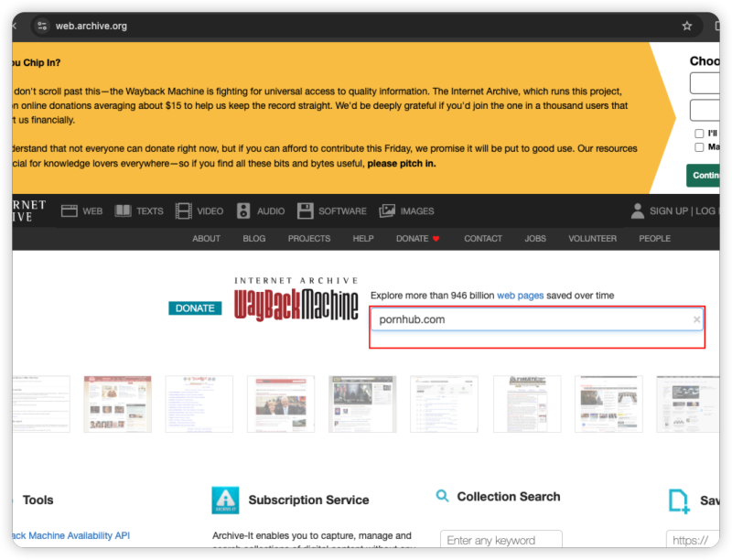Click the Save Page document icon
The width and height of the screenshot is (732, 560).
tap(679, 501)
